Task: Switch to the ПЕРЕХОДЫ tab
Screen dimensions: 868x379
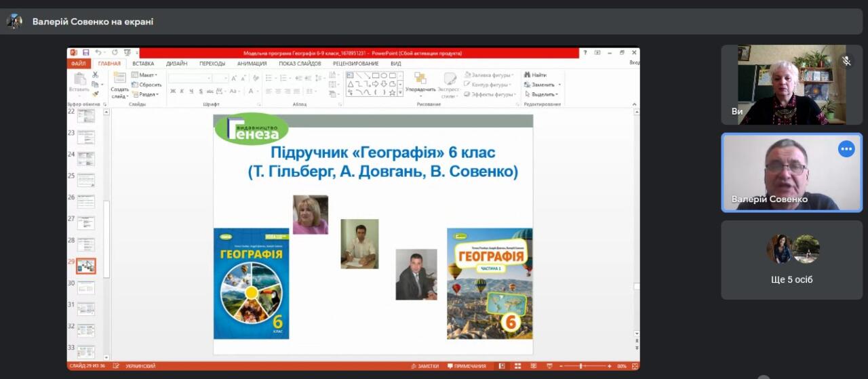Action: point(212,64)
